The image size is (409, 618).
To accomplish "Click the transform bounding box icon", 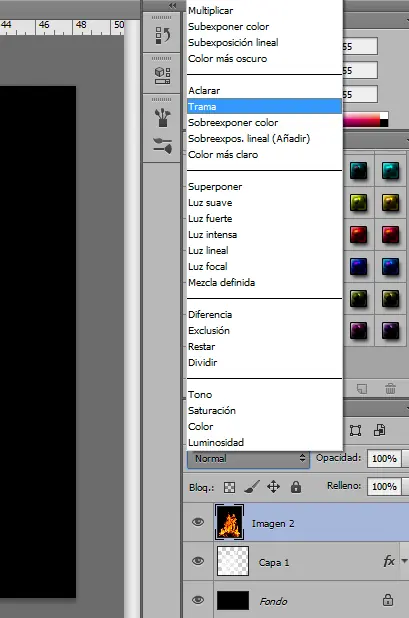I will 355,430.
